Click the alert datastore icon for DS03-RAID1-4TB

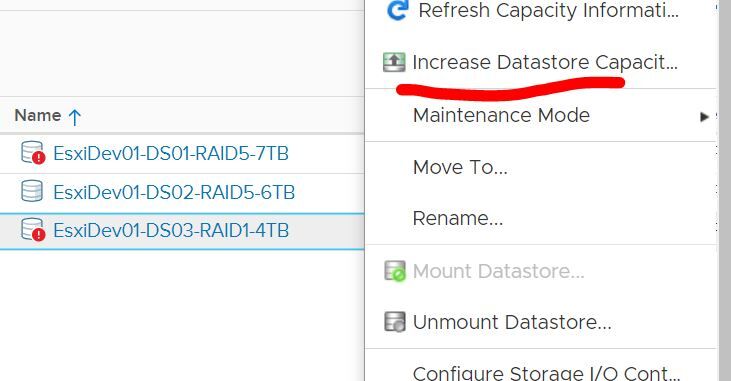33,229
